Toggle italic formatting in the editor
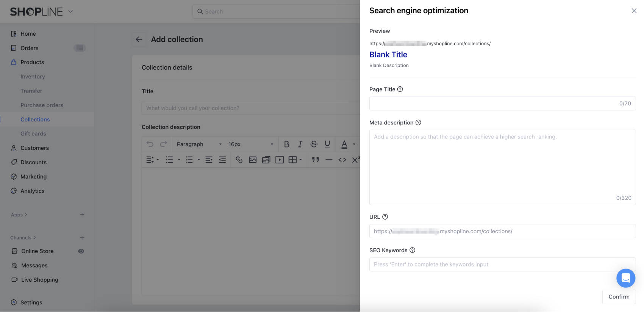The image size is (644, 312). [300, 144]
